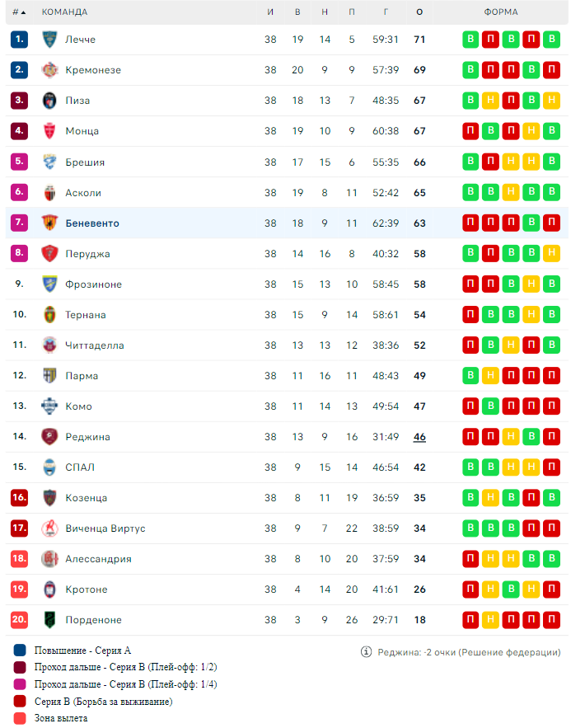Click the КОМАНДА column header
This screenshot has height=728, width=571.
pyautogui.click(x=64, y=12)
